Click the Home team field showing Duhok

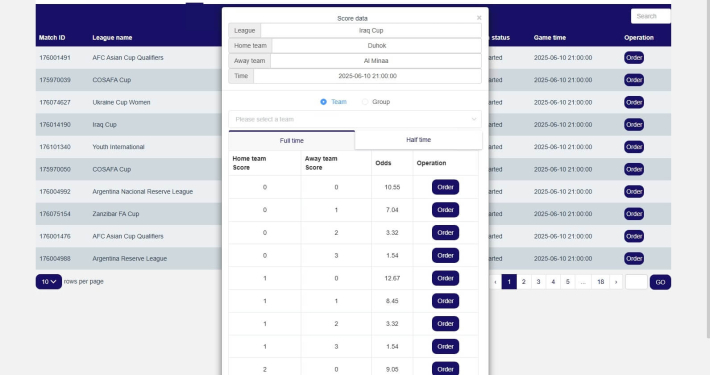coord(376,46)
